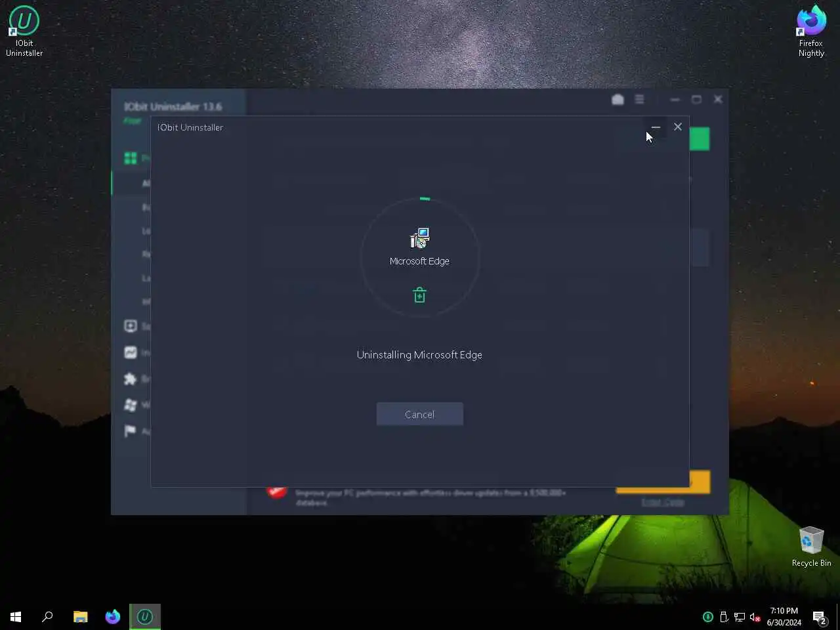This screenshot has width=840, height=630.
Task: Open the flag Action Center sidebar icon
Action: tap(131, 431)
